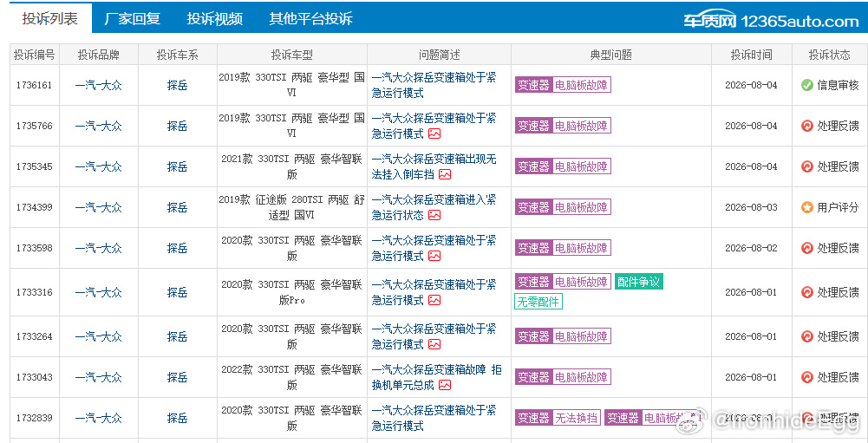Click 用户评分 status text in row 1734399

pyautogui.click(x=839, y=207)
